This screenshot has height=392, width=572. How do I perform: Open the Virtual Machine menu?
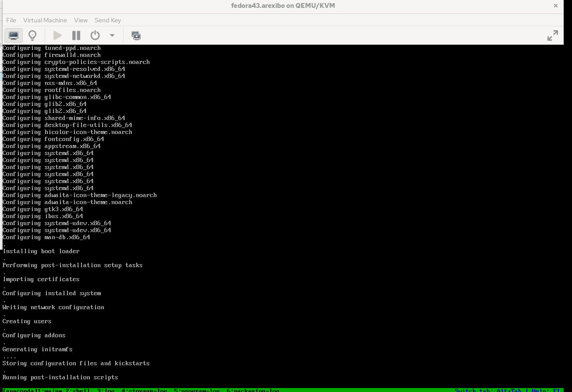45,20
